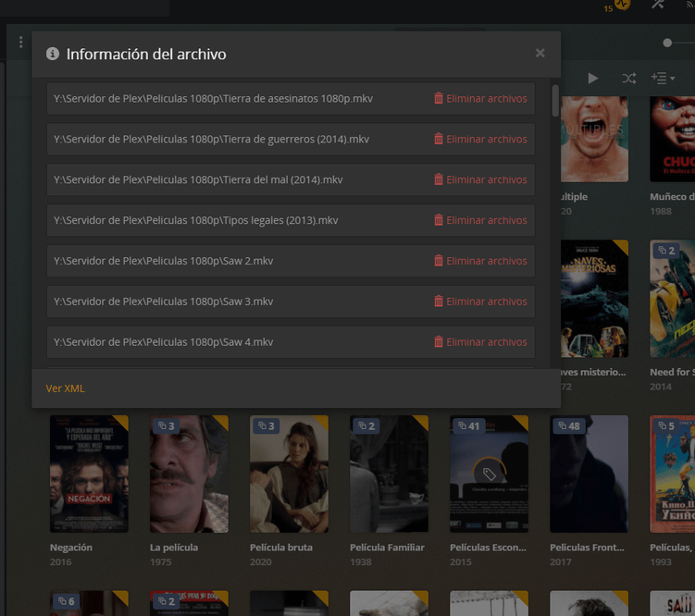Click the La película title text
The image size is (695, 616).
click(174, 548)
